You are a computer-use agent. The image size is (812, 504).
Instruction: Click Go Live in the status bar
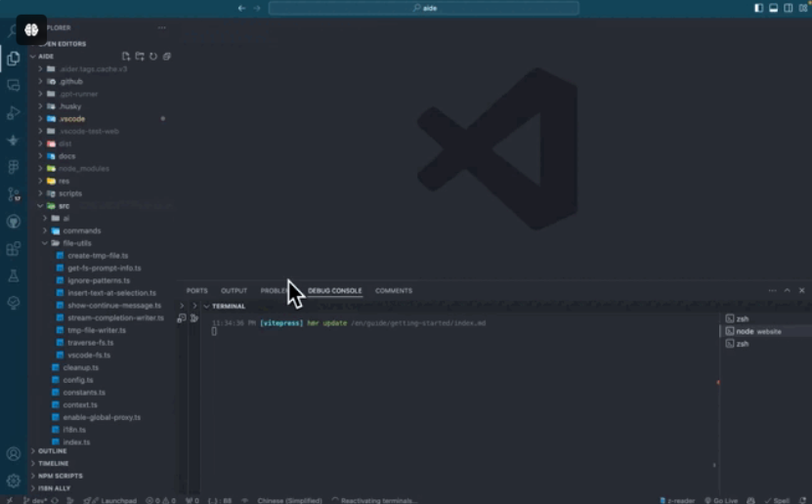721,500
